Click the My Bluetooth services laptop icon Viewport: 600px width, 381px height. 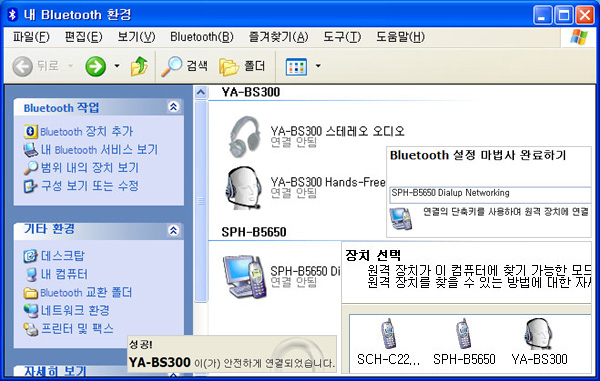(x=31, y=150)
